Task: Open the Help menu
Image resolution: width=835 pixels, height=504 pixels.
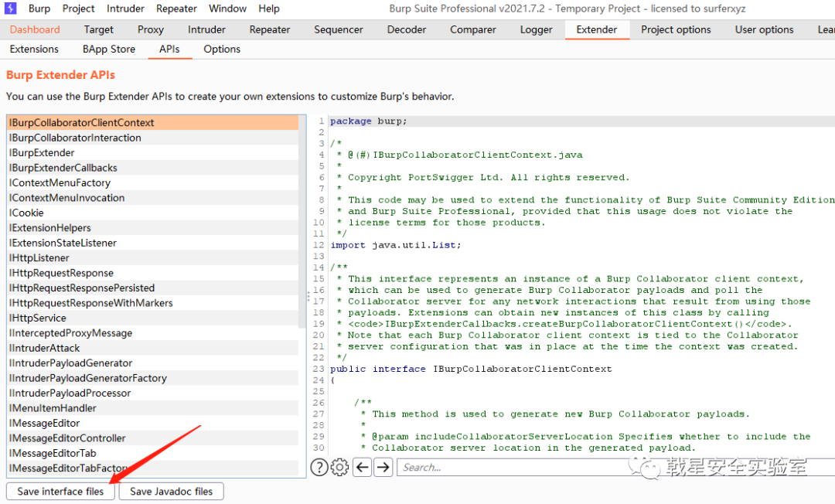Action: point(269,9)
